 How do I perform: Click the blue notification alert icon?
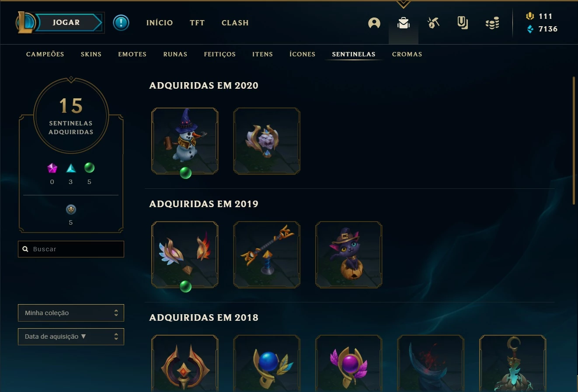[121, 23]
